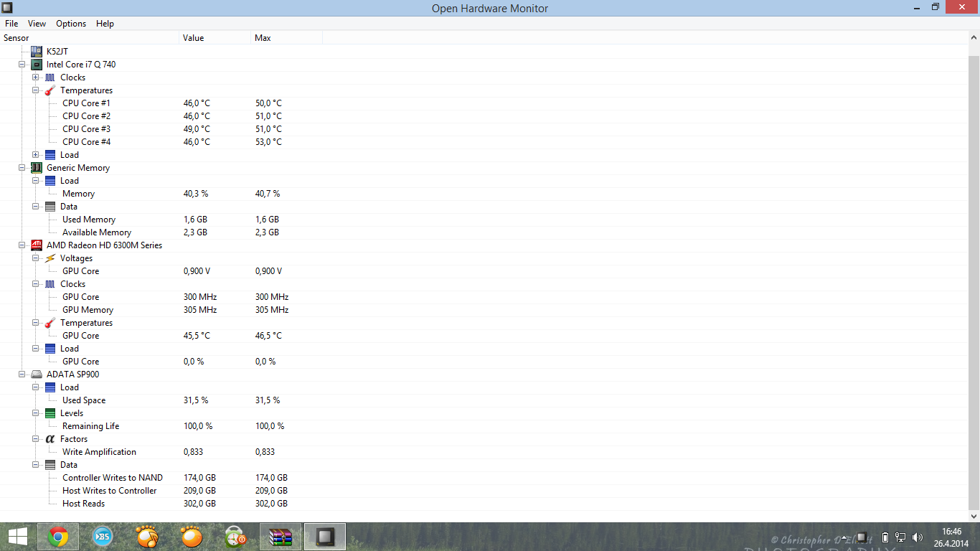980x551 pixels.
Task: Click the 0,900 V GPU Core value
Action: point(197,271)
